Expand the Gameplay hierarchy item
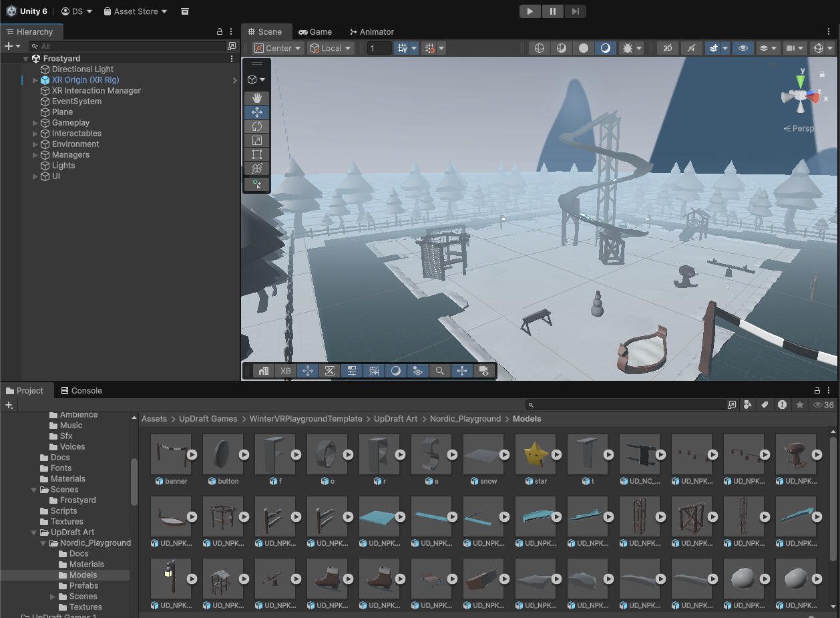The height and width of the screenshot is (618, 840). point(35,123)
